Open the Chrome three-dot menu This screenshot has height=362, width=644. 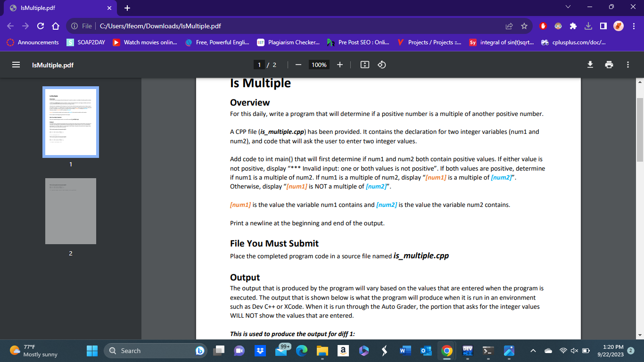(634, 27)
